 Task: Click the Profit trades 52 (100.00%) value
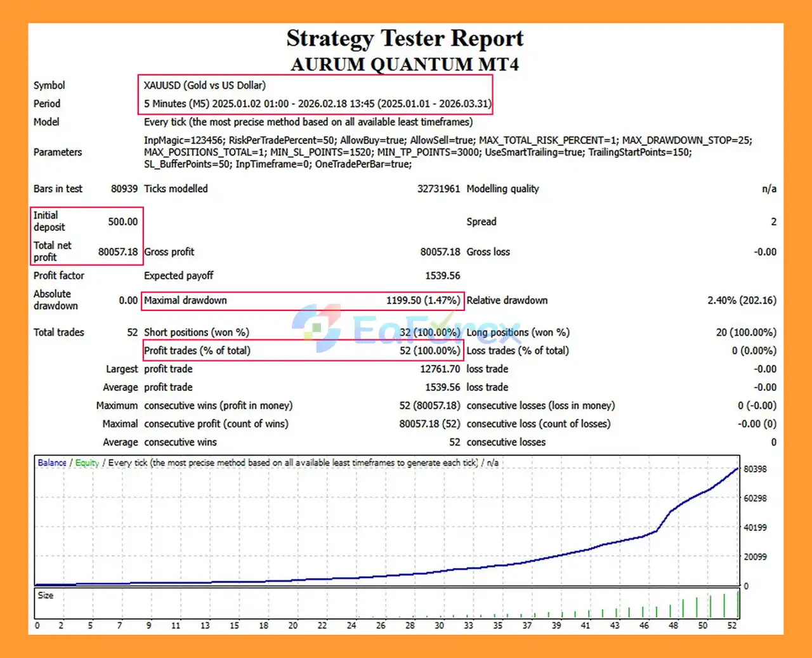(429, 350)
